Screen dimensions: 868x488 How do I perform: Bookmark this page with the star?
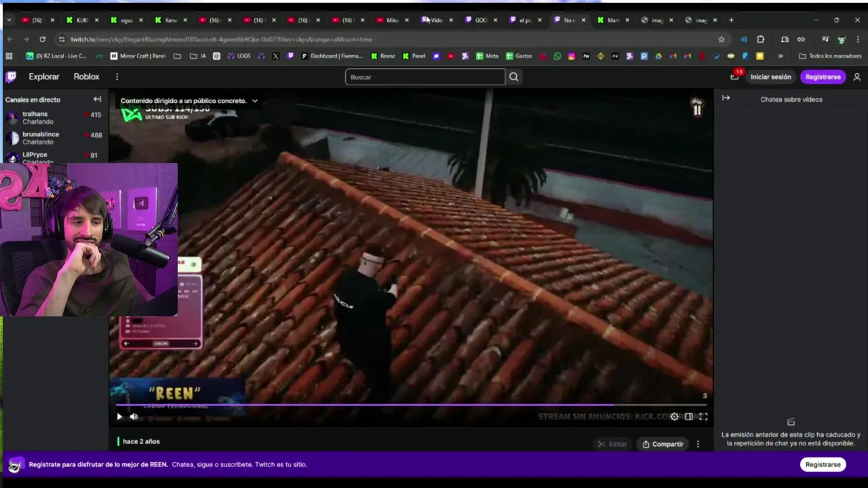click(721, 39)
